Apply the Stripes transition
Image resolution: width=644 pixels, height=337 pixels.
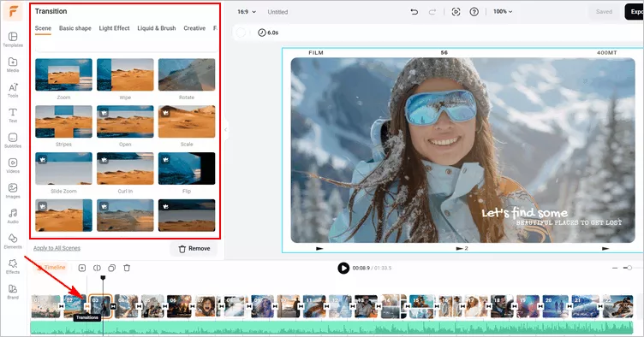pos(63,121)
